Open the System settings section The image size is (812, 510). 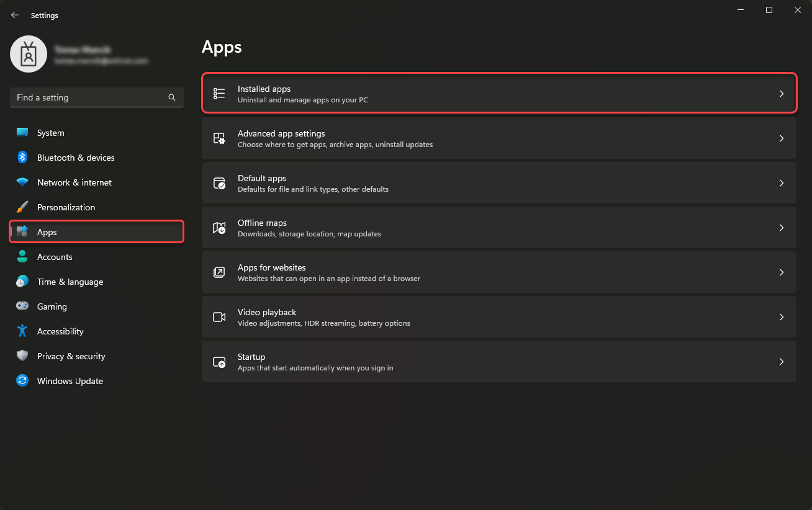click(97, 133)
